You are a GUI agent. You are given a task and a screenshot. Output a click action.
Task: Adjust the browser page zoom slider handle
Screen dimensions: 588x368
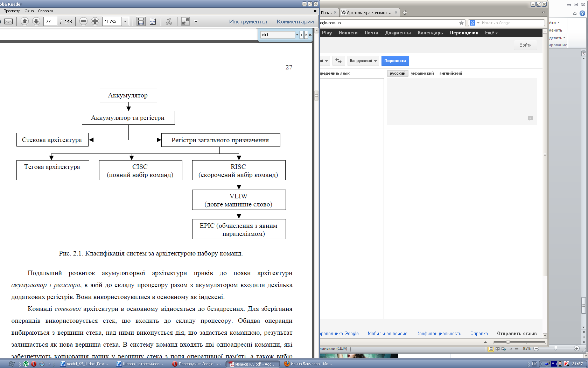coord(508,342)
